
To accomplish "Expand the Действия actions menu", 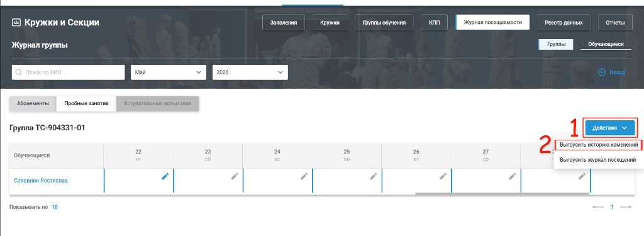I will click(609, 128).
